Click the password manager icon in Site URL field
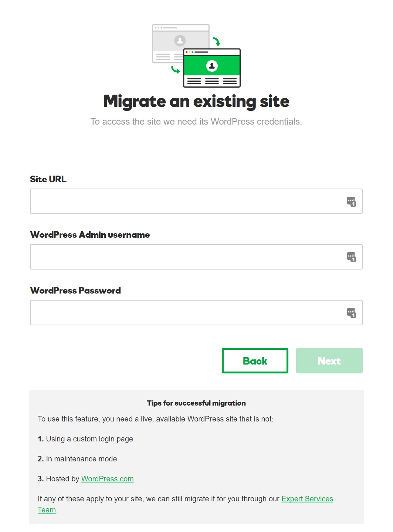 point(351,201)
